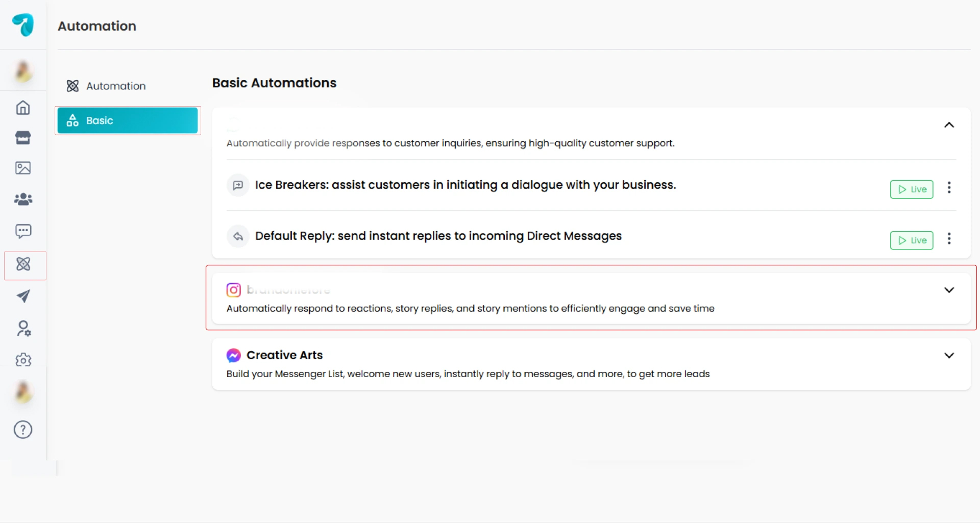This screenshot has height=523, width=980.
Task: Click the profile avatar at sidebar top
Action: click(23, 71)
